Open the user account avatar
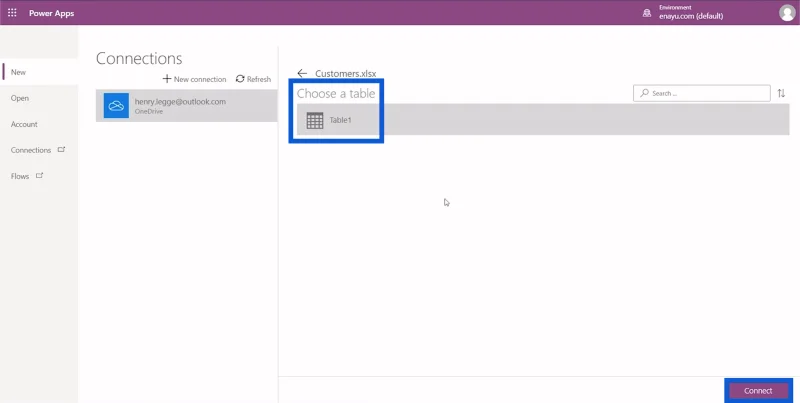The height and width of the screenshot is (403, 800). [787, 13]
